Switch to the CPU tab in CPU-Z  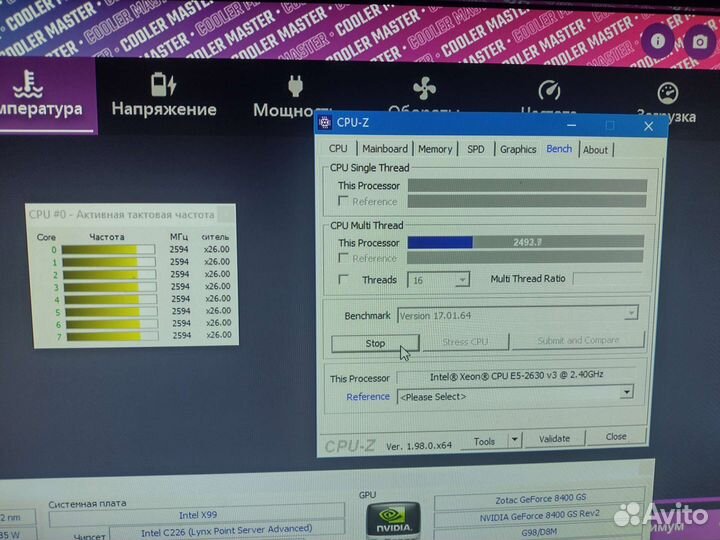[x=338, y=148]
